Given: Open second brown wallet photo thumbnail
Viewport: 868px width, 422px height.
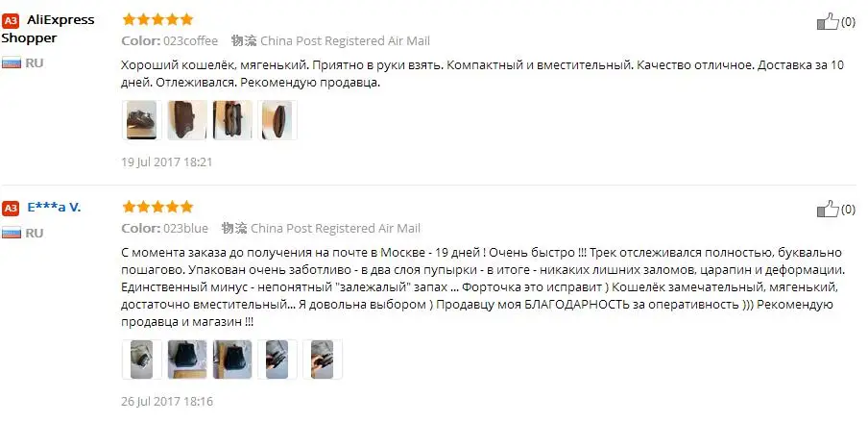Looking at the screenshot, I should point(187,120).
